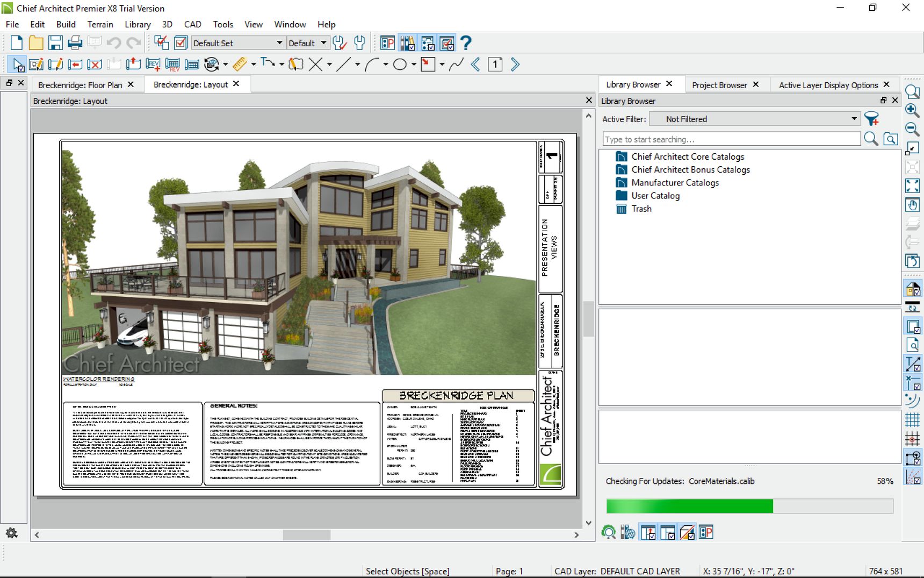The image size is (924, 578).
Task: Open Default Settings wrench icon
Action: [360, 43]
